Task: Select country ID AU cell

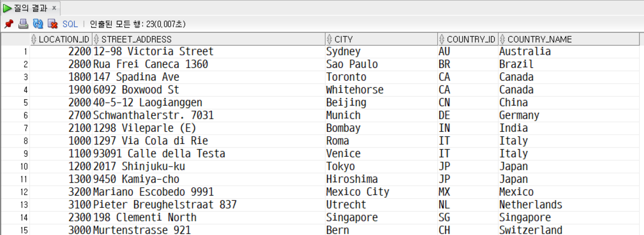Action: click(468, 52)
